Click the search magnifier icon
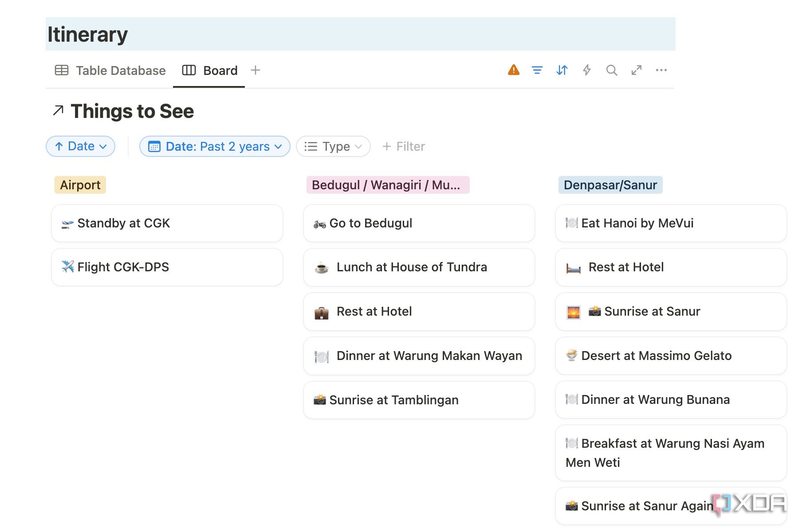The height and width of the screenshot is (532, 802). coord(612,70)
